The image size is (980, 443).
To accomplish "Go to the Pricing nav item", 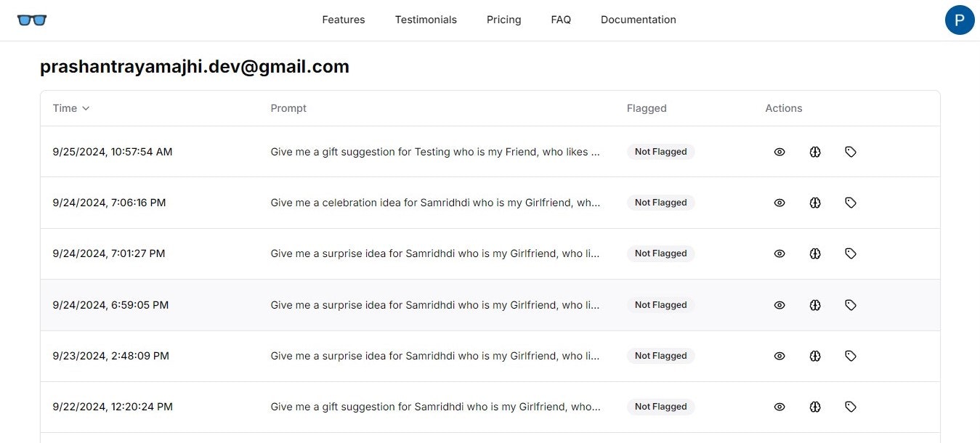I will click(503, 20).
